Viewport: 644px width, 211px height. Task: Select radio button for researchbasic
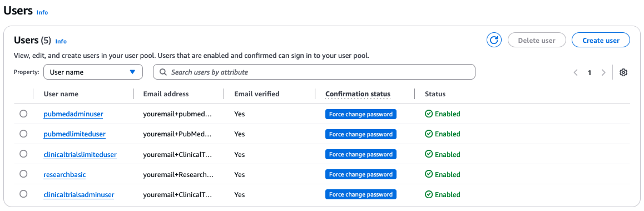(x=23, y=174)
